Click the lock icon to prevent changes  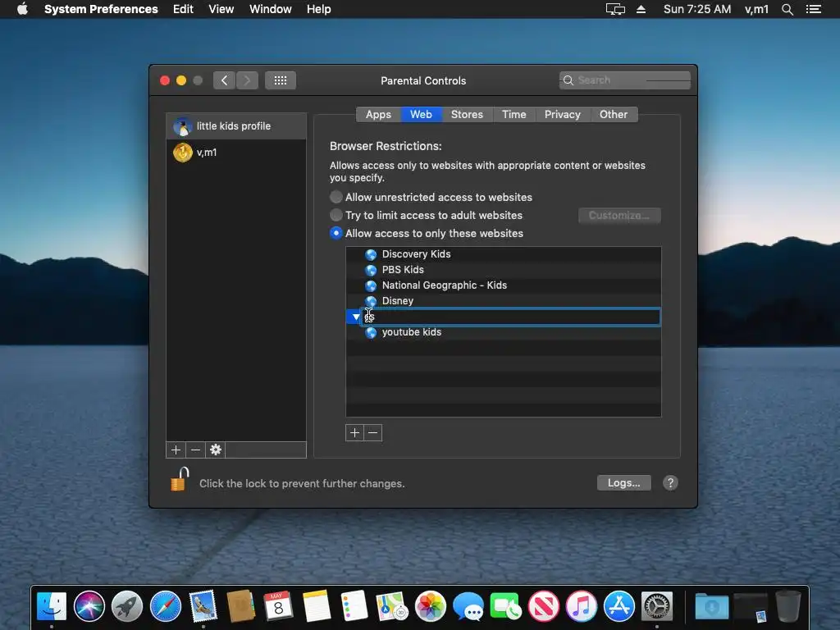pyautogui.click(x=180, y=479)
